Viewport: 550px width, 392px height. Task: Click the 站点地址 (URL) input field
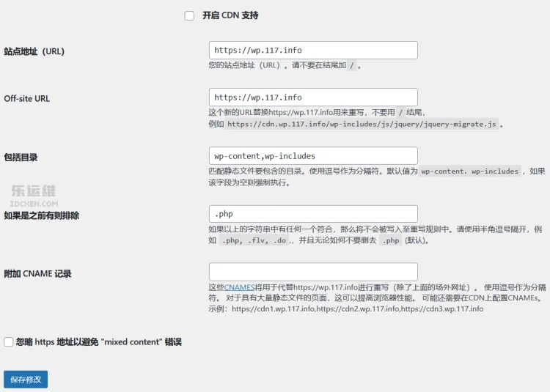[313, 50]
